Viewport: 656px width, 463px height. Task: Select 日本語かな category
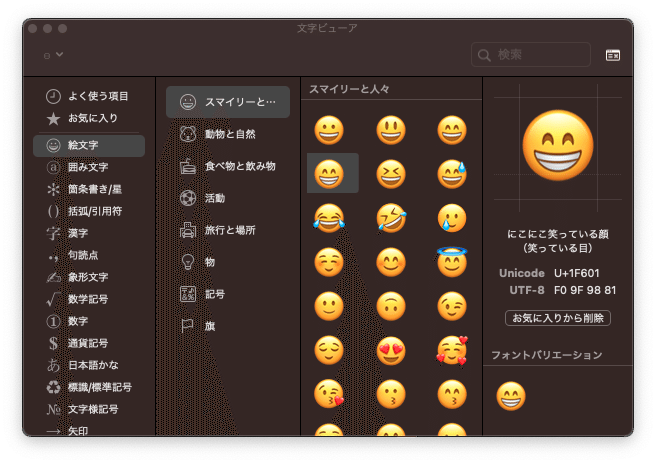coord(89,365)
